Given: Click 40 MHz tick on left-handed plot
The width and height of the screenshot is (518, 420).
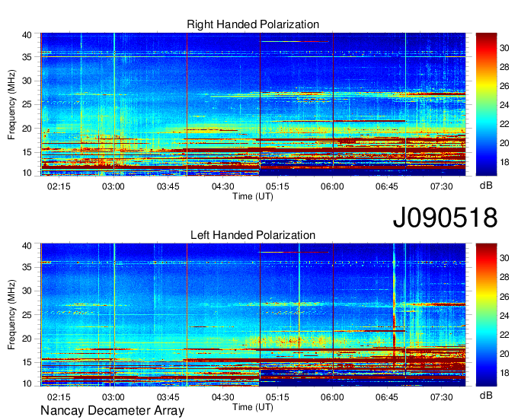Looking at the screenshot, I should click(x=27, y=246).
